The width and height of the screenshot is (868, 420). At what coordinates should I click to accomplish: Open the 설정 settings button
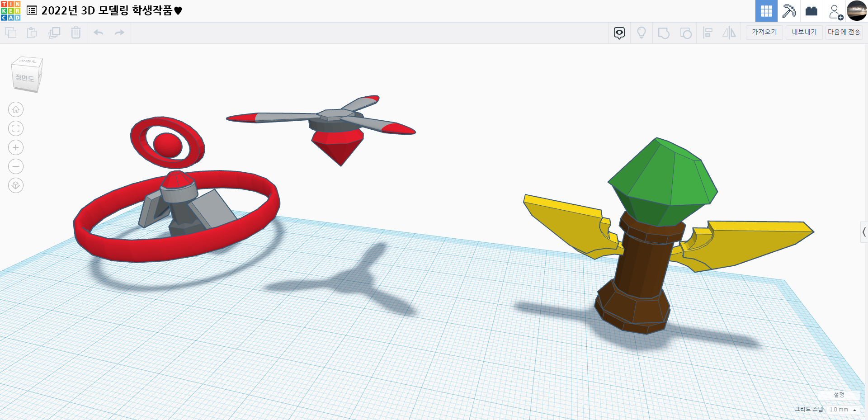[839, 395]
